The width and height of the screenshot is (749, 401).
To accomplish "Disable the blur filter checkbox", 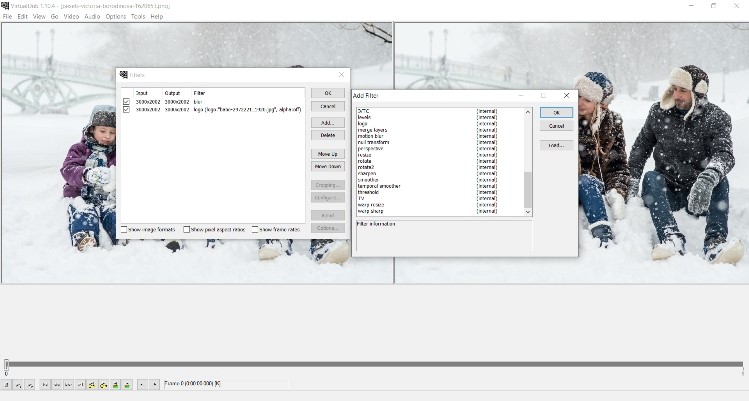I will (x=126, y=102).
